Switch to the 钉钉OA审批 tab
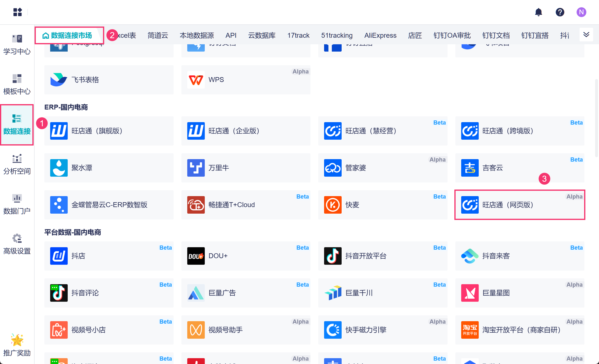The width and height of the screenshot is (599, 364). [x=452, y=36]
